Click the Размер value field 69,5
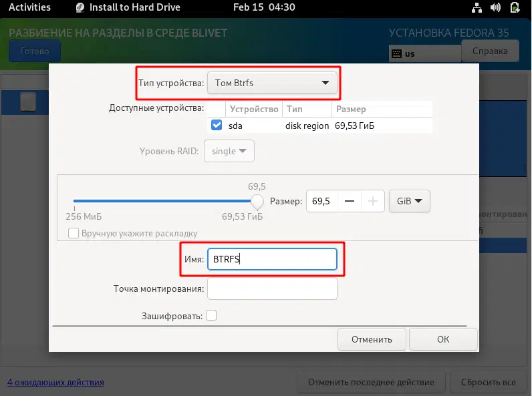 pyautogui.click(x=322, y=201)
